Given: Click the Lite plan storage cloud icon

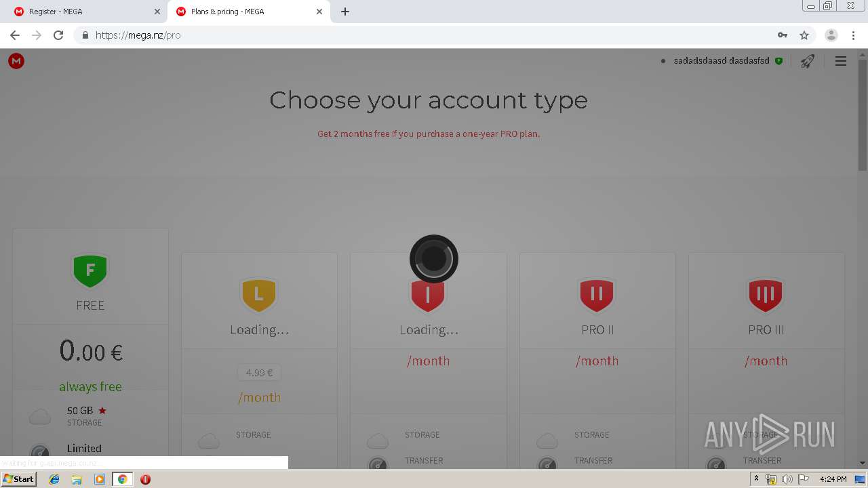Looking at the screenshot, I should 209,442.
